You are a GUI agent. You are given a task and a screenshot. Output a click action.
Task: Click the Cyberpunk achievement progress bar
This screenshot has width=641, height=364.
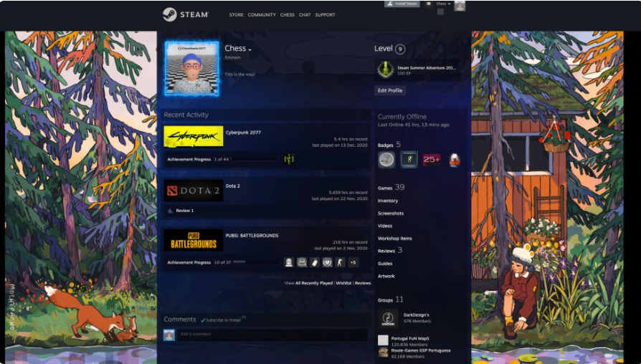coord(255,159)
